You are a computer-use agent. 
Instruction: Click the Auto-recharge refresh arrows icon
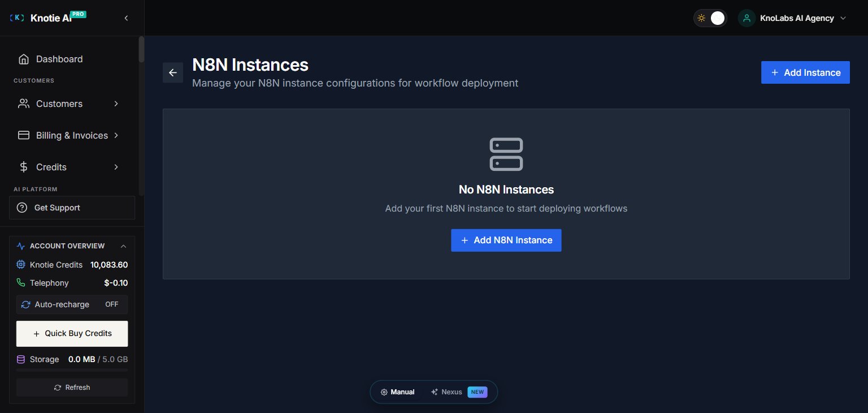coord(25,304)
